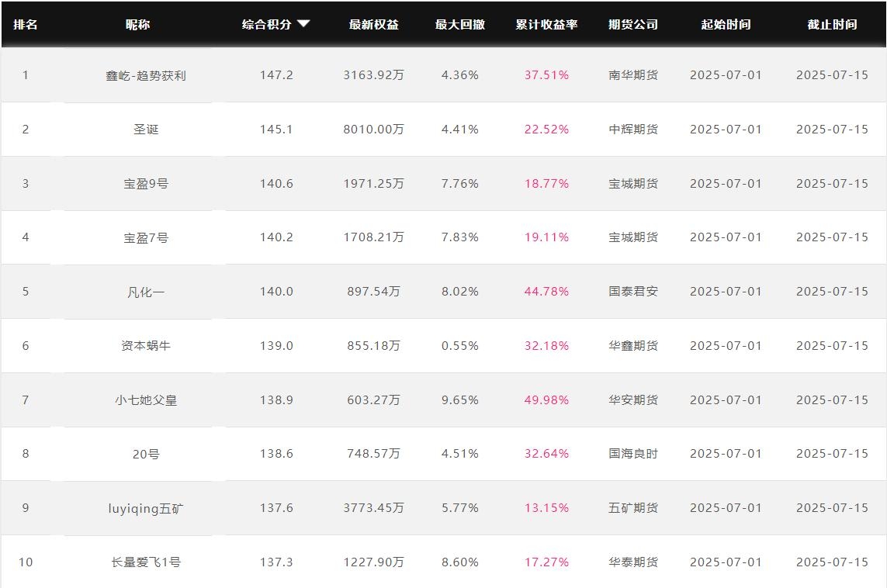Select the return rate 18.77%

[546, 184]
